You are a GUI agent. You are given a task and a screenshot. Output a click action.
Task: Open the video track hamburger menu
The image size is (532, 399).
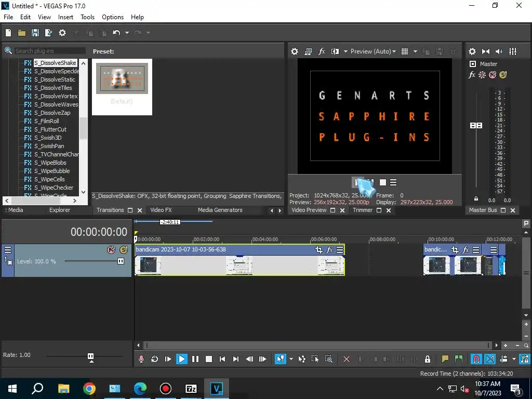pyautogui.click(x=7, y=250)
